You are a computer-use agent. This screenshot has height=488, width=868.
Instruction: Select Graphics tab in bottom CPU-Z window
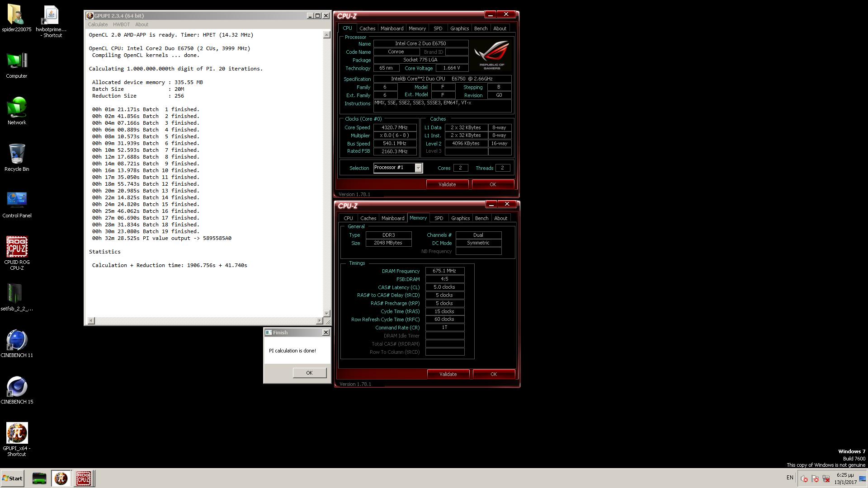460,218
